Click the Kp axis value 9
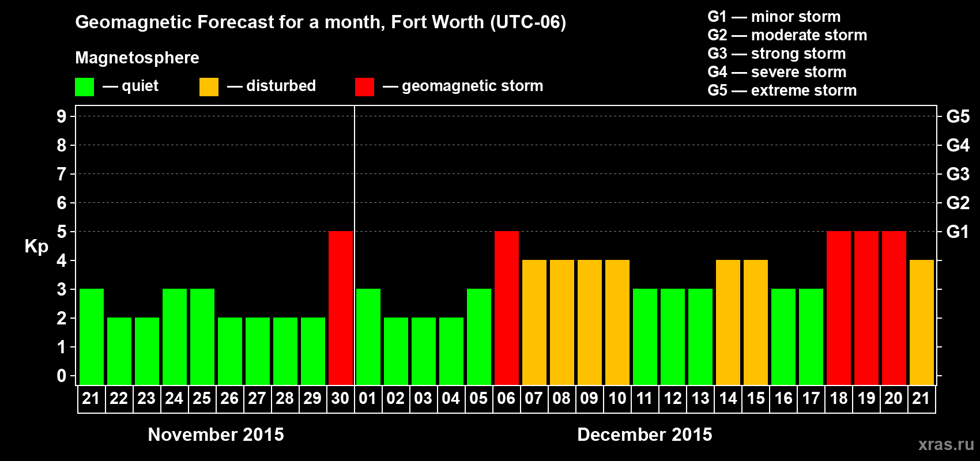This screenshot has height=461, width=980. 62,116
